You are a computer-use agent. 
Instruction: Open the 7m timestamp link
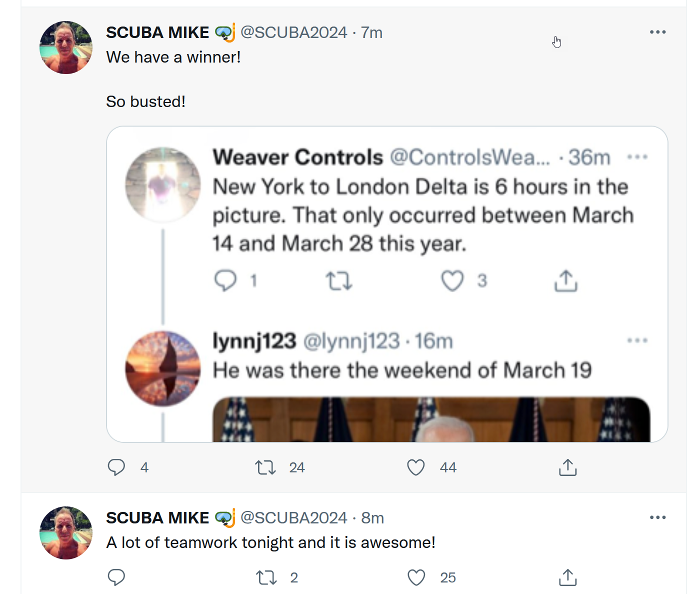coord(371,33)
